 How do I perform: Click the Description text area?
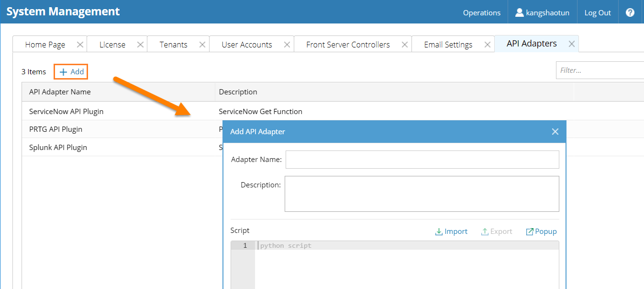[422, 194]
